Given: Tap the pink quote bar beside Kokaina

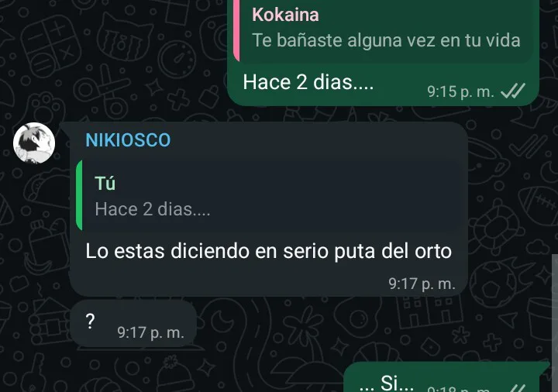Looking at the screenshot, I should [236, 31].
